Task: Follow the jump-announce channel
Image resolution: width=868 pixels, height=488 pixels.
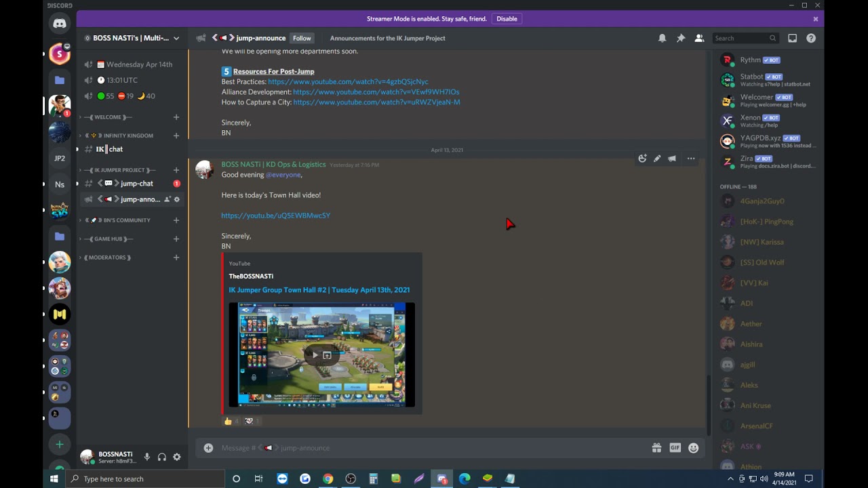Action: pos(302,39)
